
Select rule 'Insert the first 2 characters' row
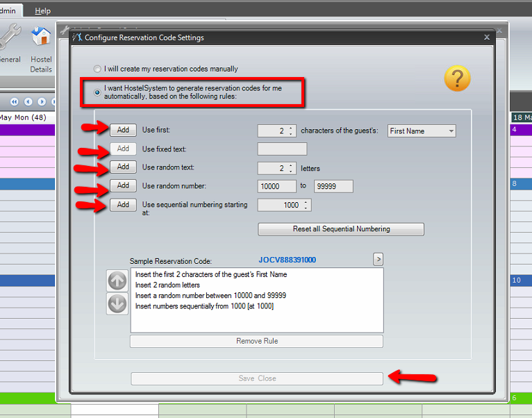(x=257, y=274)
